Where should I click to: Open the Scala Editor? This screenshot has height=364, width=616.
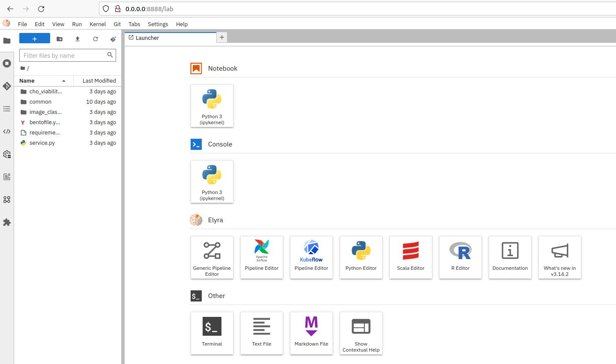click(x=411, y=257)
